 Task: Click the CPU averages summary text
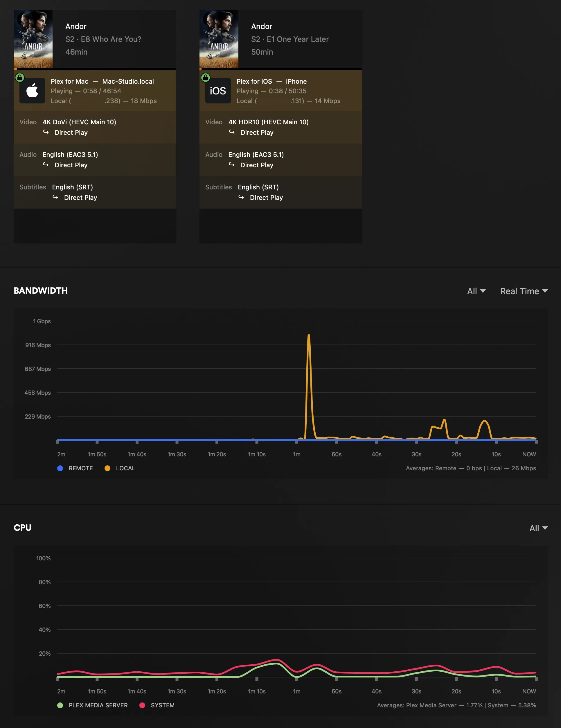[456, 705]
